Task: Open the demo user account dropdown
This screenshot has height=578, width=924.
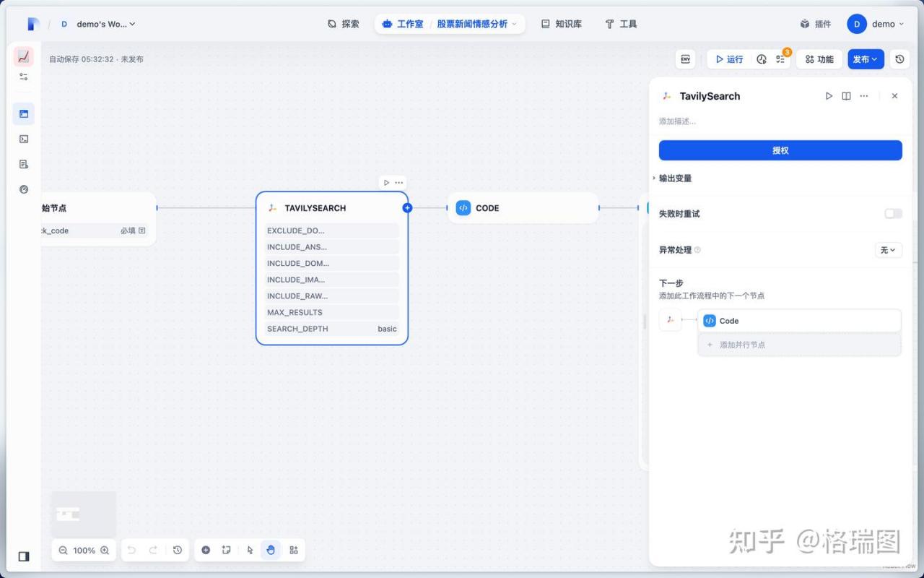Action: (x=875, y=24)
